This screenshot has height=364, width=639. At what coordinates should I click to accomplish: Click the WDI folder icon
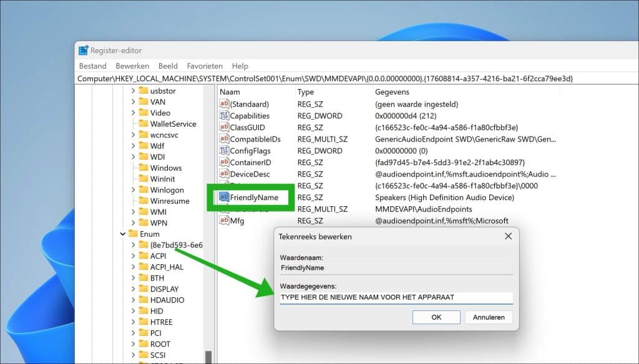click(144, 156)
